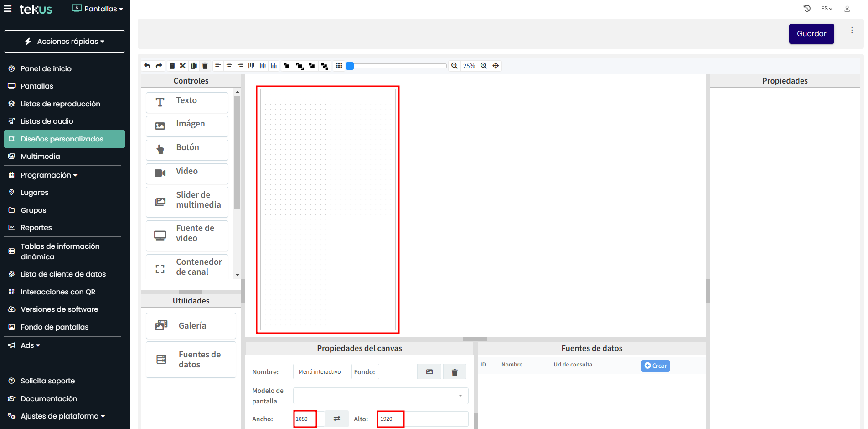Click the scissors cut icon
Image resolution: width=868 pixels, height=429 pixels.
183,66
